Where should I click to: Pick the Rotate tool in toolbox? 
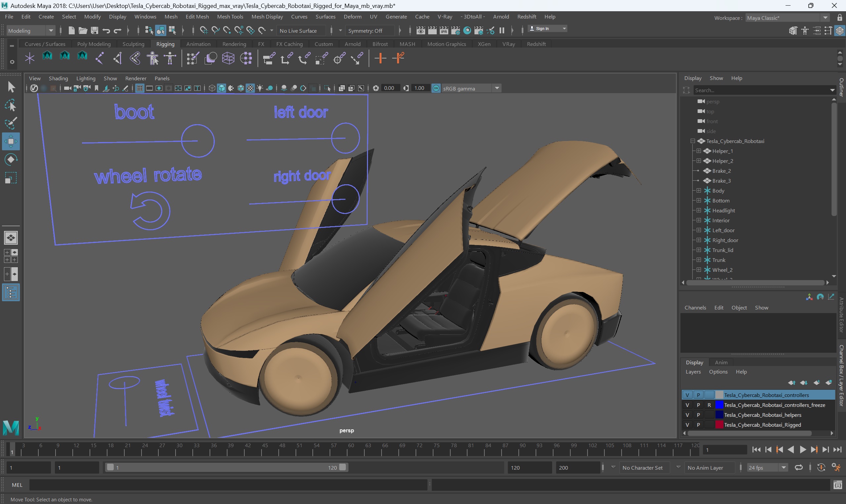point(11,159)
